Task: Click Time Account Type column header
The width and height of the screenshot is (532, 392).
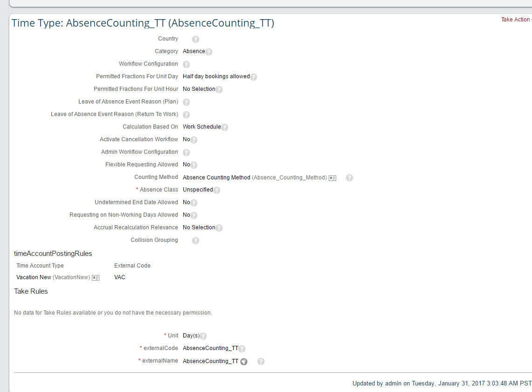Action: (40, 266)
